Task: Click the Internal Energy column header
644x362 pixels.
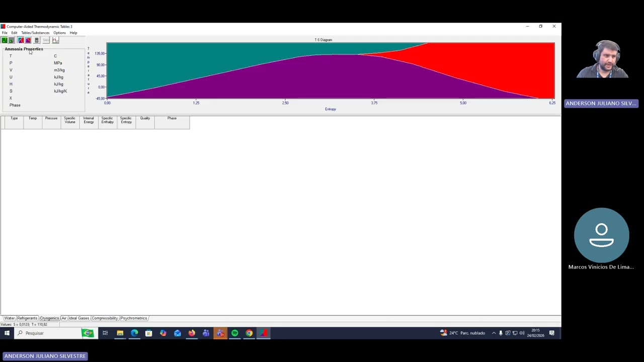Action: pyautogui.click(x=89, y=122)
